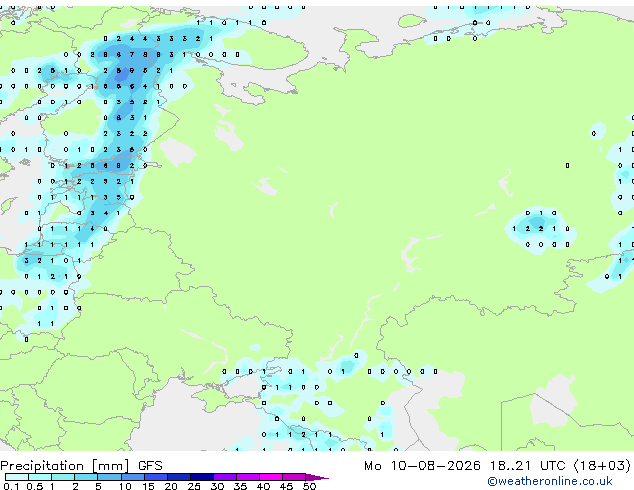634x490 pixels.
Task: Click the '50' legend value
Action: (309, 486)
